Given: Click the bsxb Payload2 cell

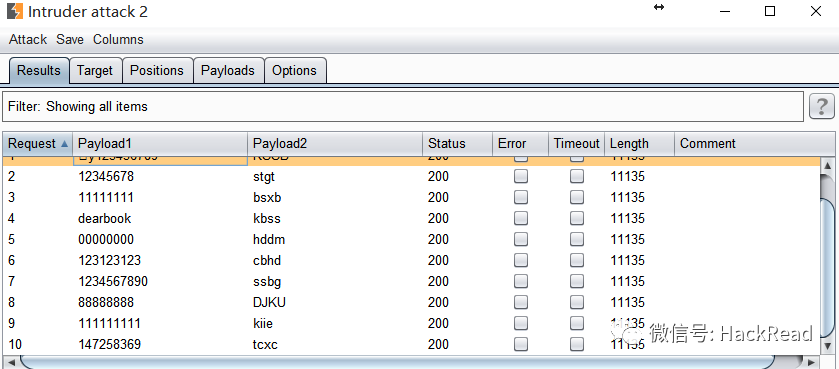Looking at the screenshot, I should [335, 197].
